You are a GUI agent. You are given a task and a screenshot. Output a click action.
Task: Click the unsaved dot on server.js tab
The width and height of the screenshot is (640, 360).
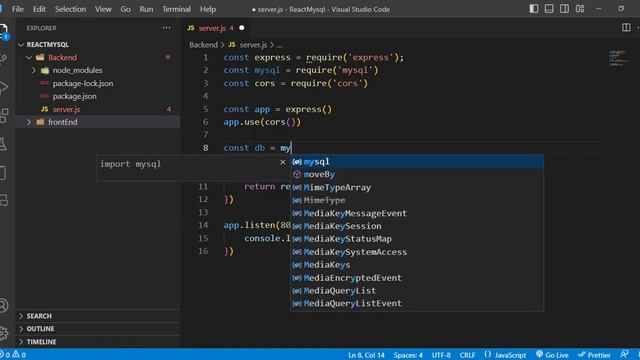pos(242,28)
